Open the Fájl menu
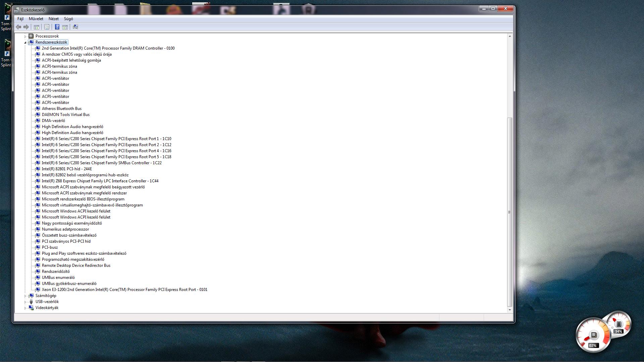Screen dimensions: 644x362 point(20,19)
